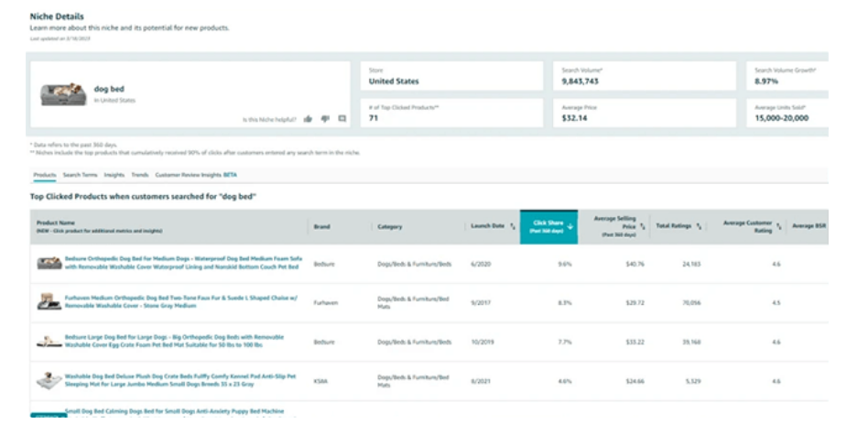
Task: Click the 7.7% click share cell
Action: (x=565, y=342)
